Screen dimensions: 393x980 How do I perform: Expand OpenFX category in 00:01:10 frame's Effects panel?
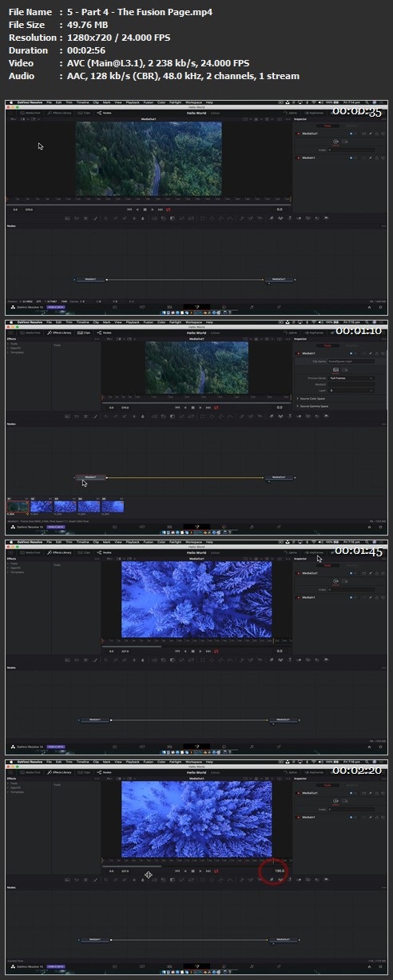point(15,349)
